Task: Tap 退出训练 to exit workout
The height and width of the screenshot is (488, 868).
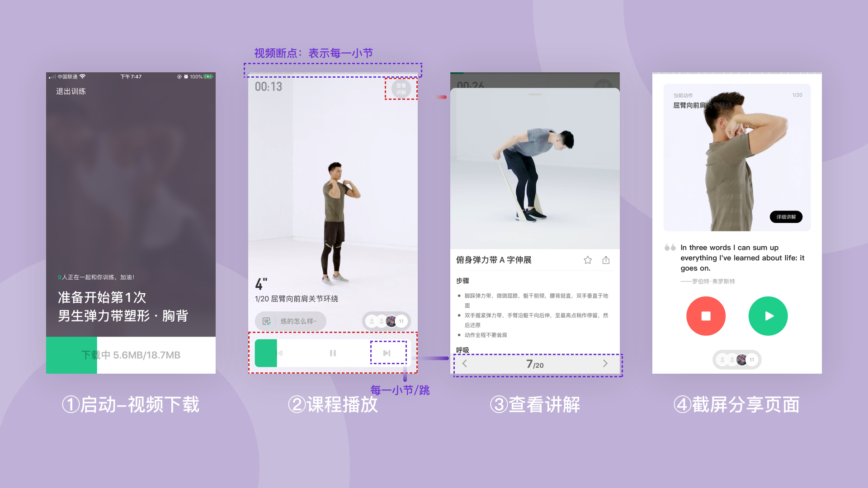Action: pyautogui.click(x=71, y=91)
